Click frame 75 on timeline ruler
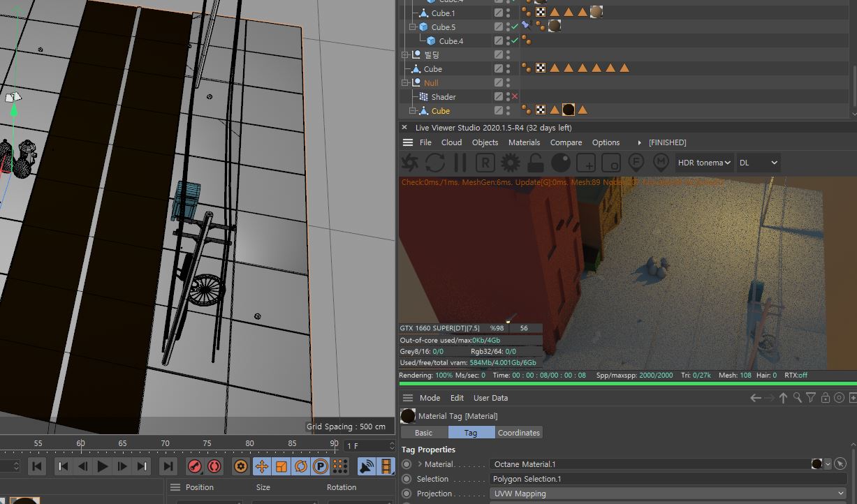The width and height of the screenshot is (857, 504). click(x=207, y=443)
